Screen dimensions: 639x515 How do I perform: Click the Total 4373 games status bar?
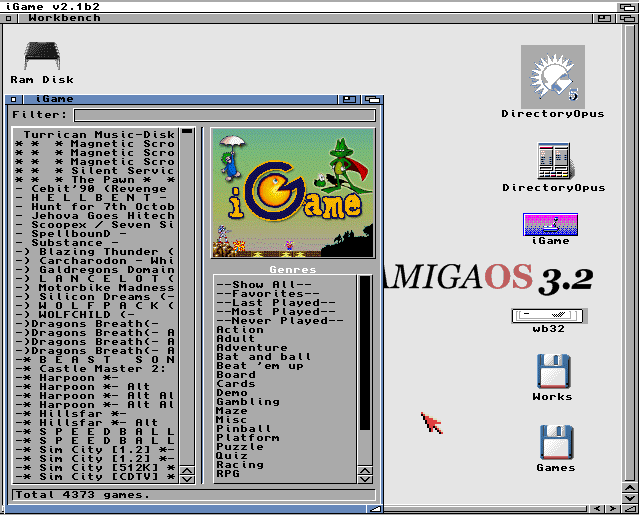point(194,495)
